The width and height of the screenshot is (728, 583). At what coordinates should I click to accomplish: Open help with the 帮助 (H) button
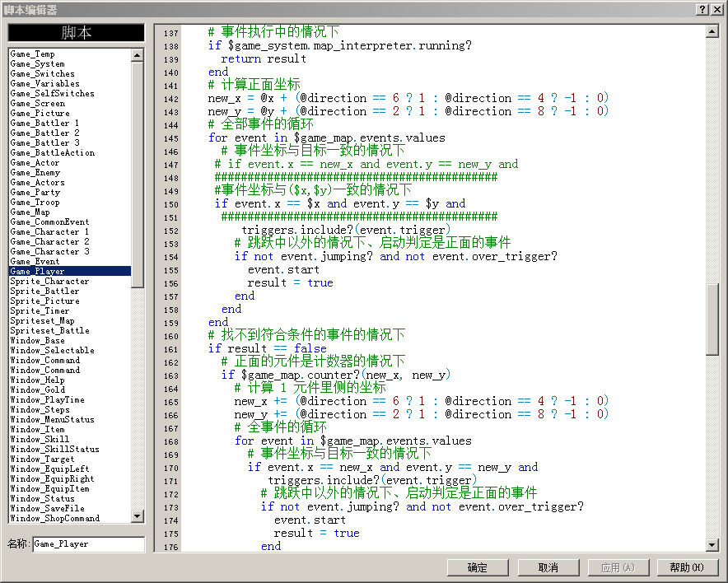[x=687, y=567]
